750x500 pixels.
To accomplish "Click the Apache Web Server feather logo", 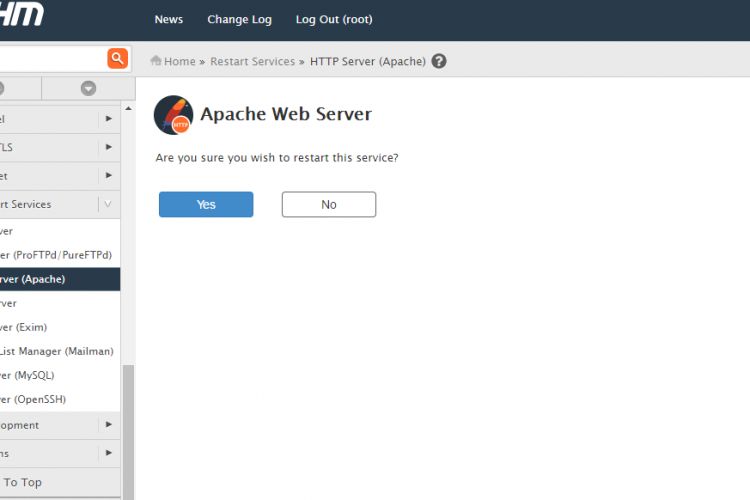I will [x=173, y=115].
